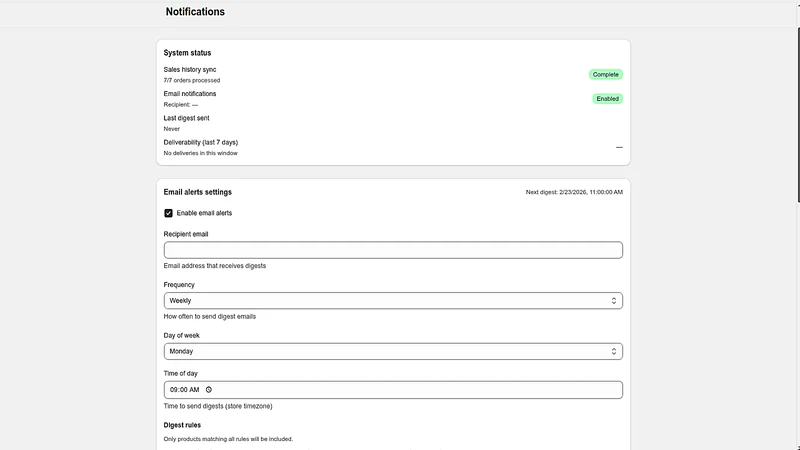The width and height of the screenshot is (800, 450).
Task: Click the System status heading
Action: (x=187, y=53)
